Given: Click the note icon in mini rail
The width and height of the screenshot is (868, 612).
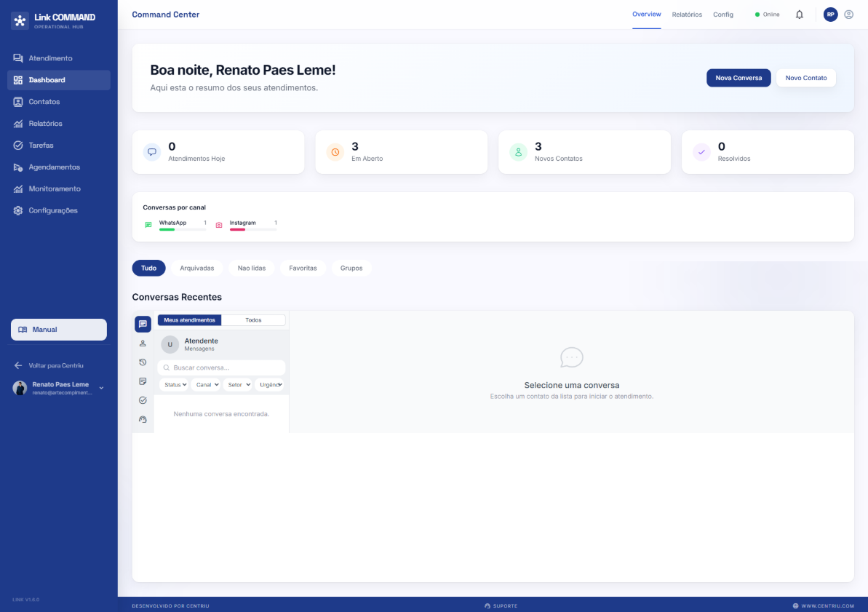Looking at the screenshot, I should (x=143, y=381).
